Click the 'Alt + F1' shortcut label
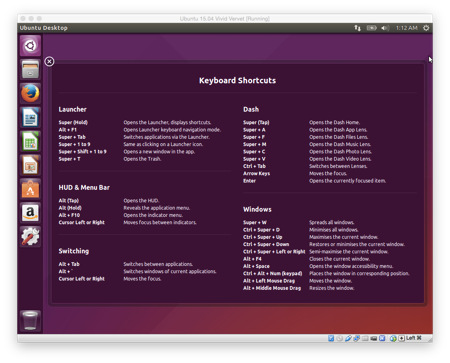The height and width of the screenshot is (363, 450). pyautogui.click(x=68, y=130)
